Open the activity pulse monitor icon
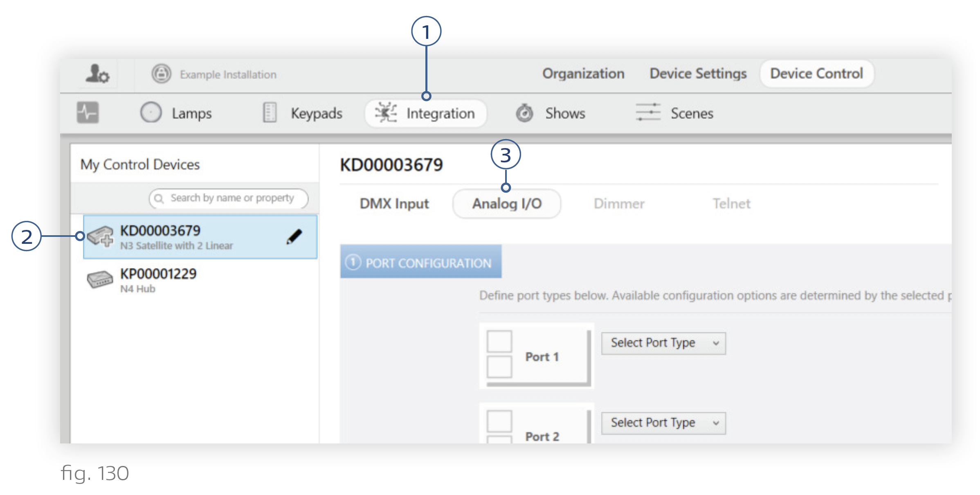 [x=88, y=112]
